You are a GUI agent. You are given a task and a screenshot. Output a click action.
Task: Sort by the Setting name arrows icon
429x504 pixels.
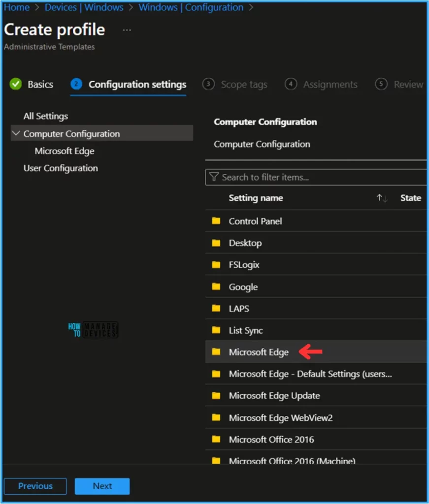[382, 198]
